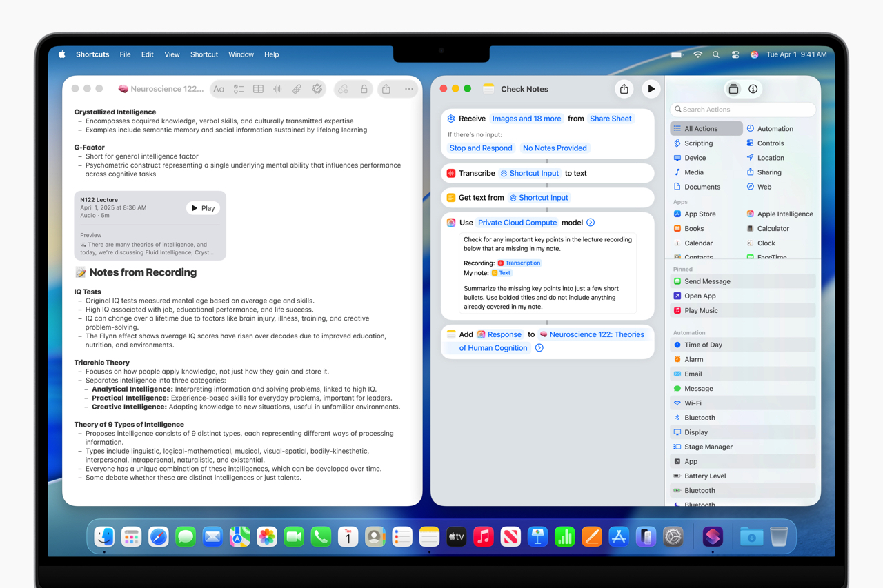Play the N122 Lecture recording
Image resolution: width=883 pixels, height=588 pixels.
(203, 208)
